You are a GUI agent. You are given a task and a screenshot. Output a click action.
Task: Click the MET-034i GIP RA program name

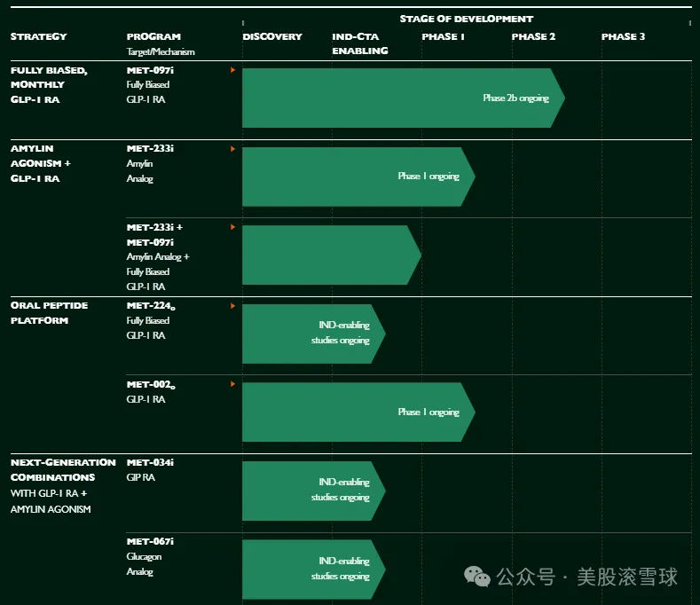tap(150, 469)
